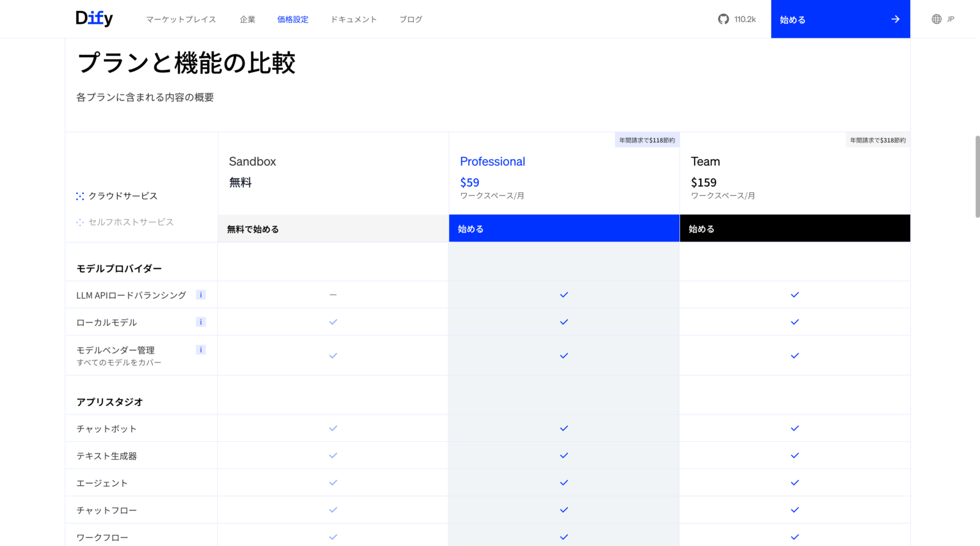
Task: Click the Professional checkmark for チャットボット
Action: pyautogui.click(x=564, y=428)
